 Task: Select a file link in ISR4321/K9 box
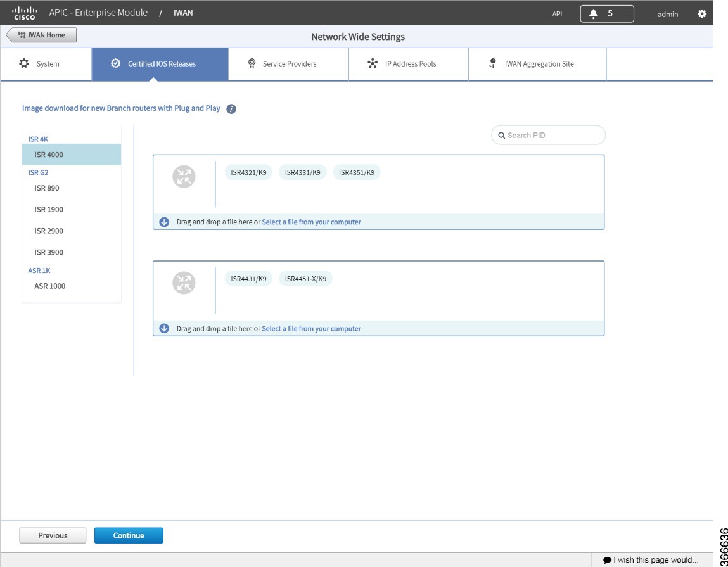[311, 222]
